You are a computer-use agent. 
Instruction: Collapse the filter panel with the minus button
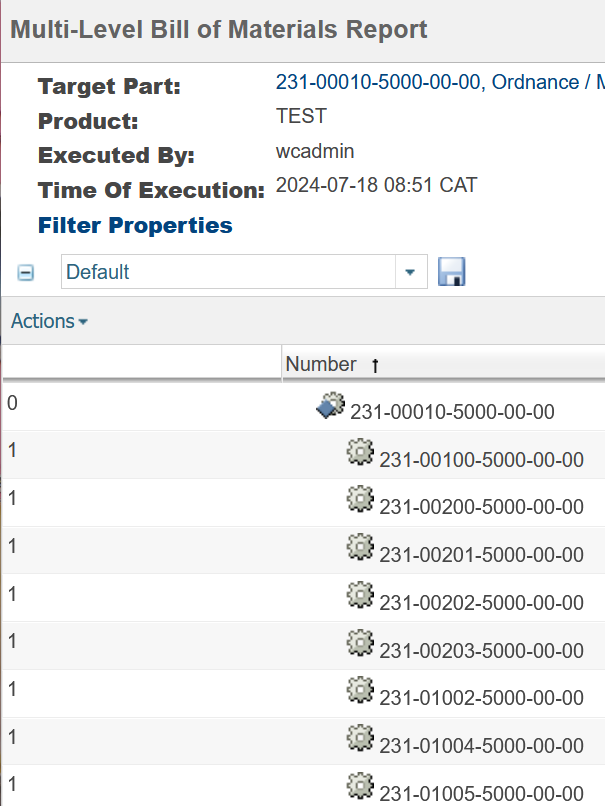point(25,271)
